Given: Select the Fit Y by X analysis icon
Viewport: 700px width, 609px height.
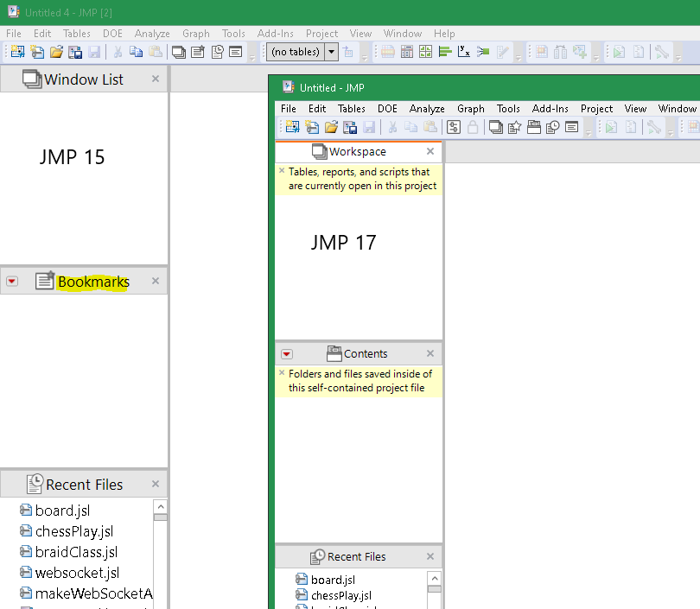Looking at the screenshot, I should pos(464,52).
